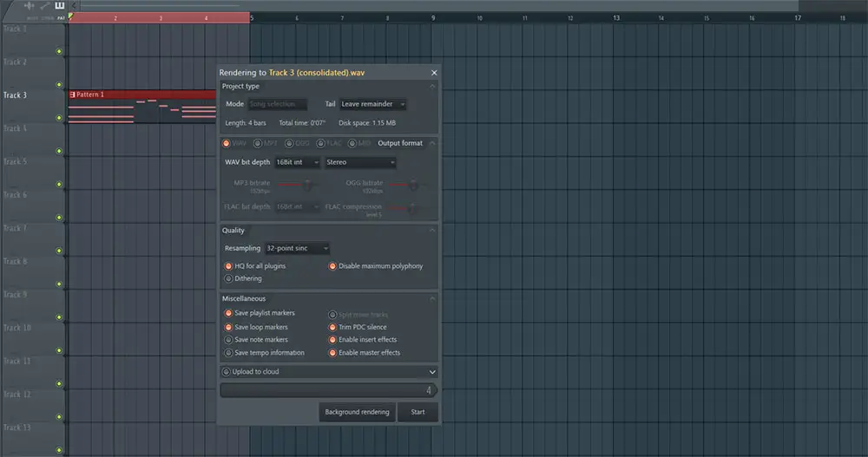Screen dimensions: 868x457
Task: Click the green playhead marker at bar 1
Action: click(71, 16)
